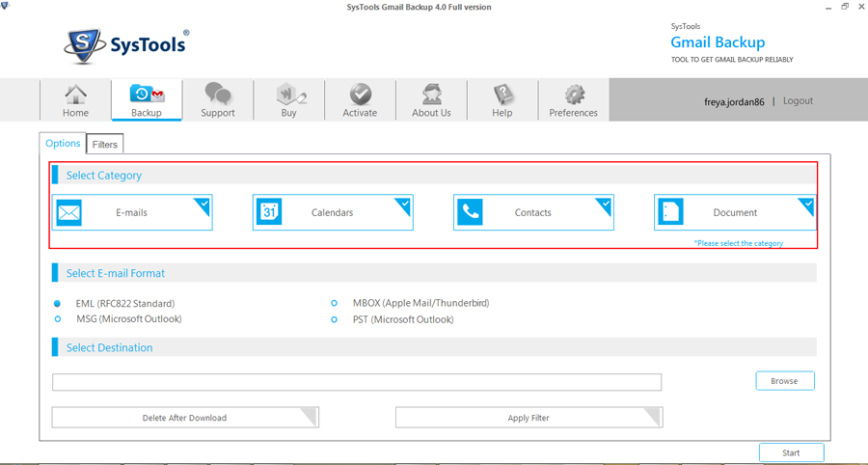868x465 pixels.
Task: Open the Activate checkmark icon
Action: point(360,95)
